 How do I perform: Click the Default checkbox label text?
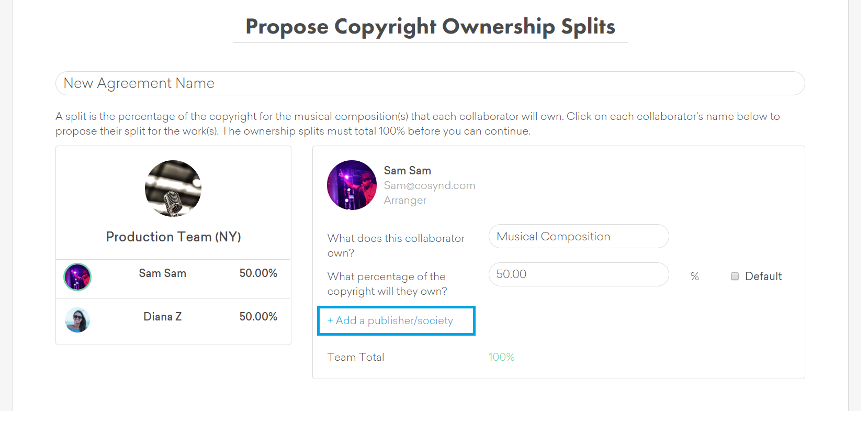(763, 276)
